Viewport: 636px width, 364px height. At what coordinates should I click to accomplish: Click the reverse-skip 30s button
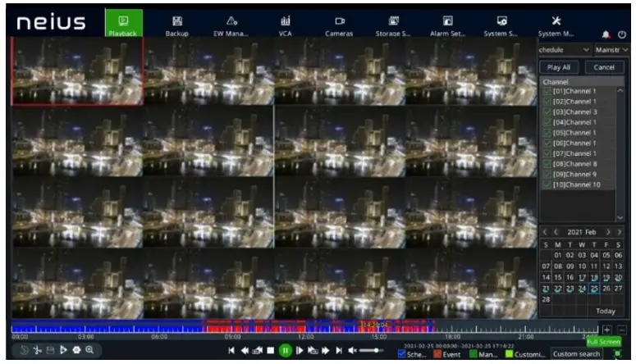tap(258, 351)
